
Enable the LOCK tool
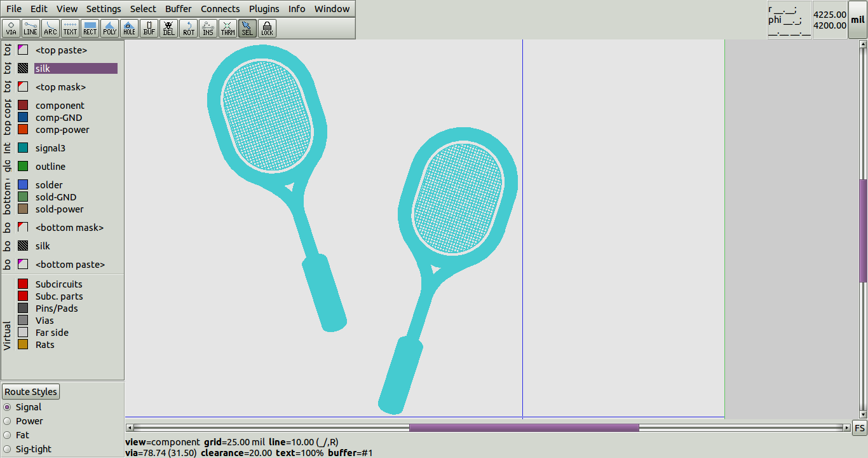[267, 28]
